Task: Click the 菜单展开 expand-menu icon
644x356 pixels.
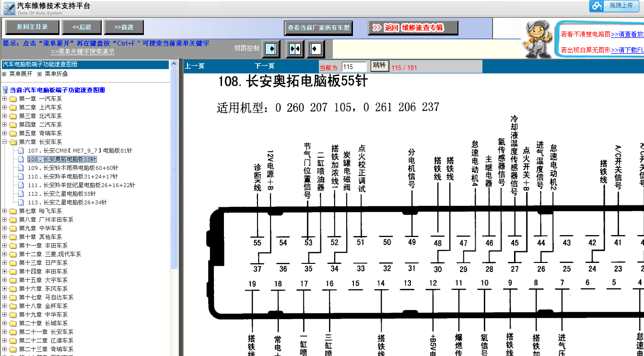Action: point(4,74)
